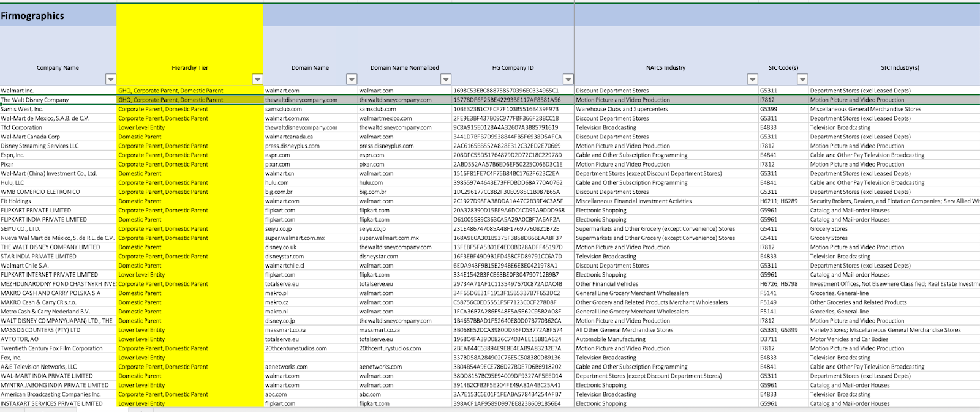Open the Company Name filter dropdown
This screenshot has width=980, height=412.
pos(110,79)
